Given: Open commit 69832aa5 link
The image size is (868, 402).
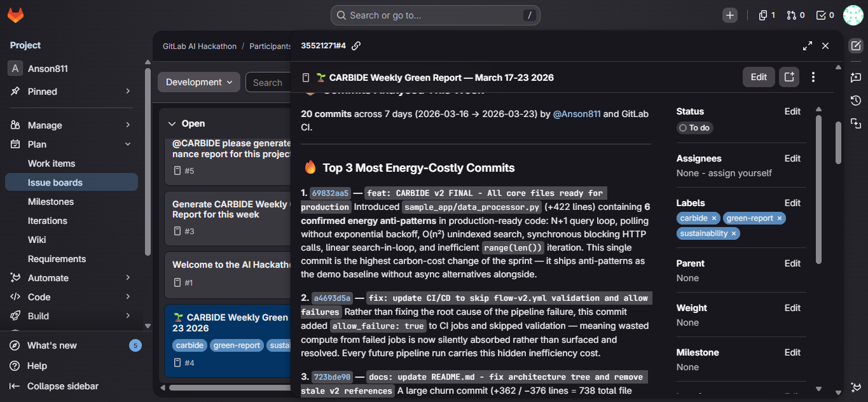Looking at the screenshot, I should point(330,193).
